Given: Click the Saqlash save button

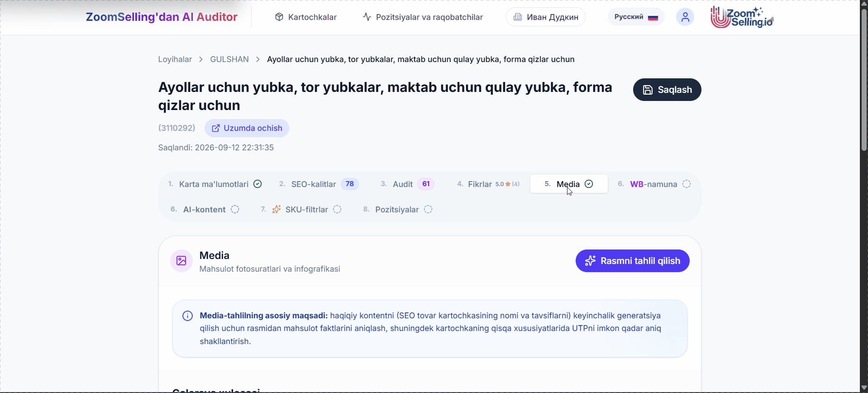Looking at the screenshot, I should point(667,90).
